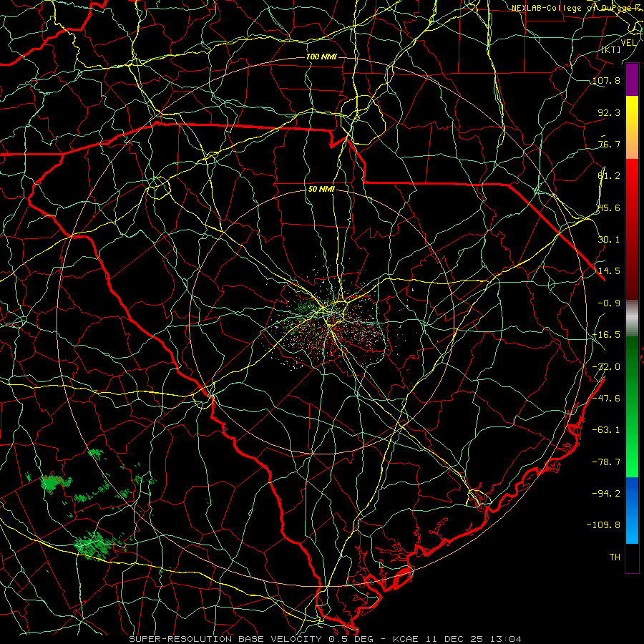644x644 pixels.
Task: Click the blue segment of the color bar
Action: pos(632,510)
